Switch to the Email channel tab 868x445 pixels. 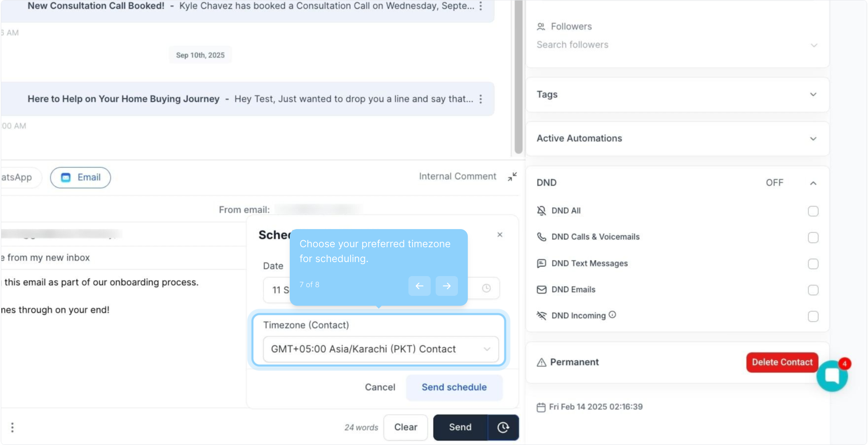[81, 178]
